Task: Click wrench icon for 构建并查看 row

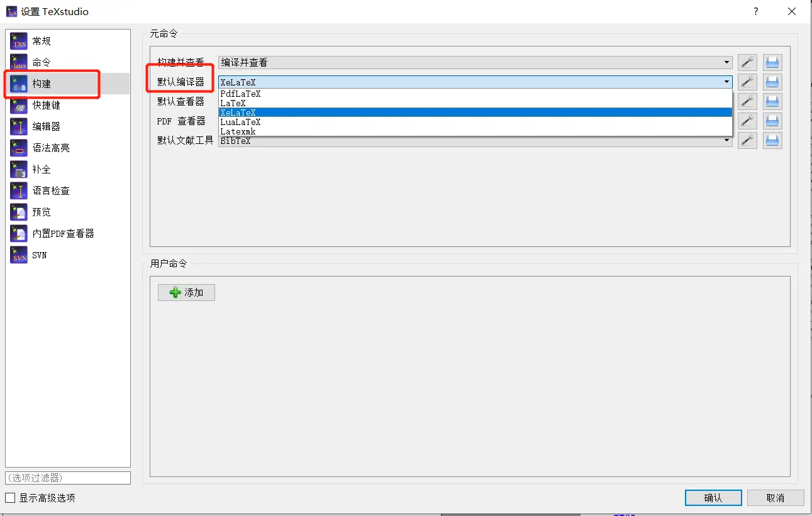Action: click(x=747, y=62)
